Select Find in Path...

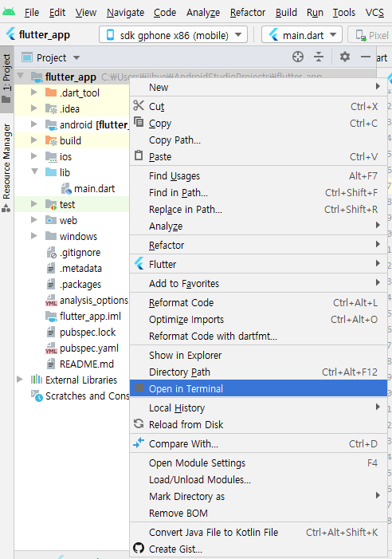tap(258, 192)
